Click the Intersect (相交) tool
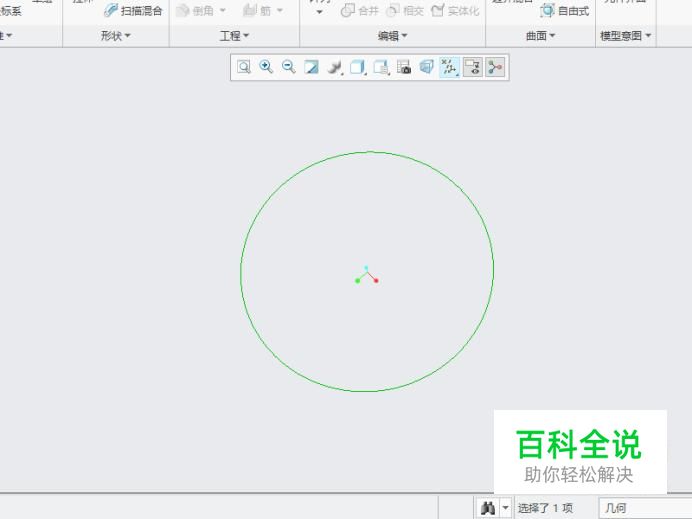Viewport: 692px width, 519px height. [405, 10]
